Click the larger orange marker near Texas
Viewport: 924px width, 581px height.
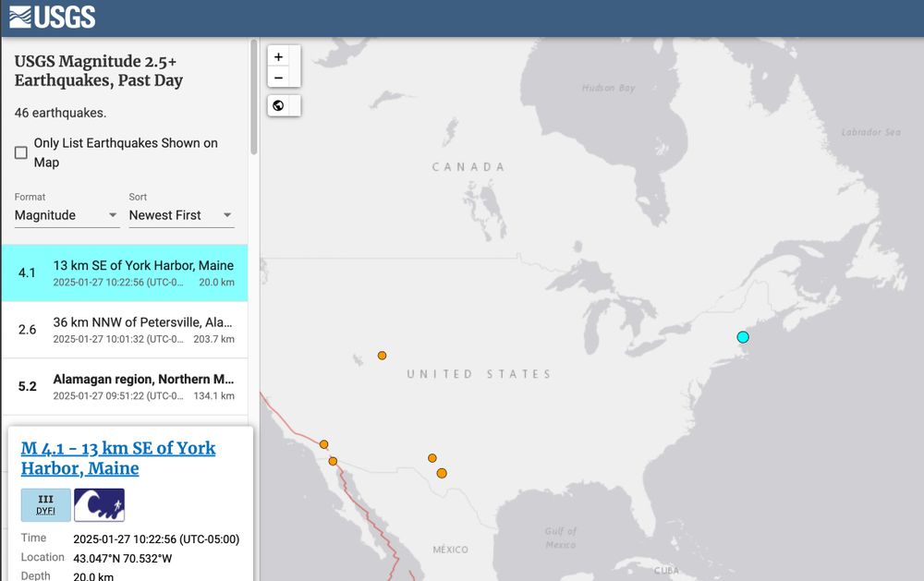(442, 473)
